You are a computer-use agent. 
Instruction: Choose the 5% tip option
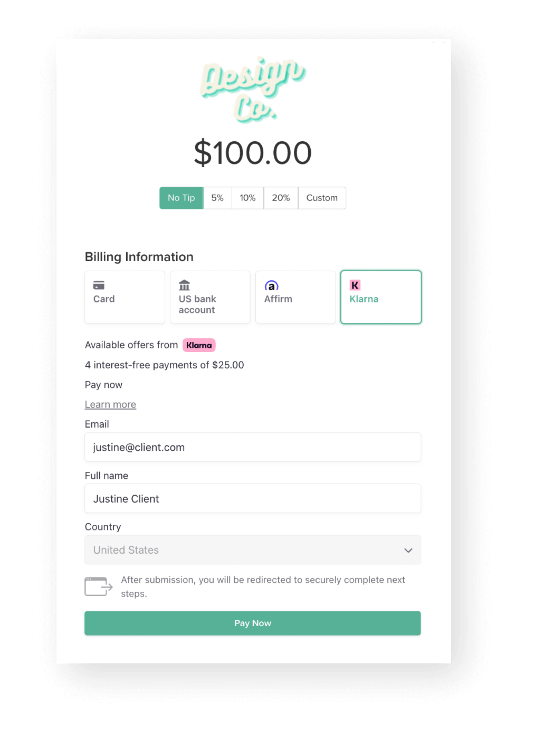pyautogui.click(x=217, y=198)
